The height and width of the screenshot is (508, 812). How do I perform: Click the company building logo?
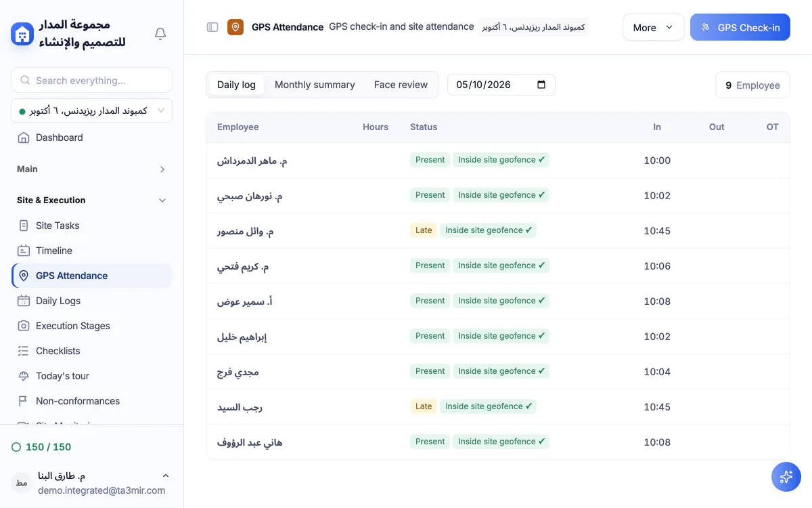point(22,33)
